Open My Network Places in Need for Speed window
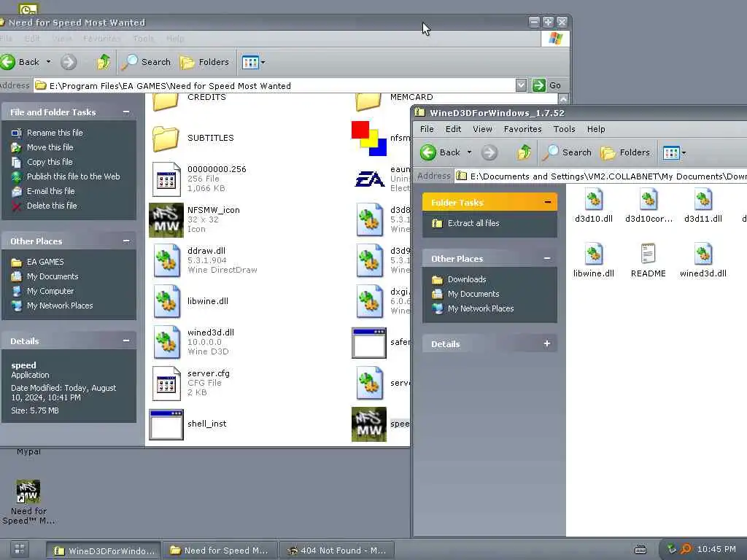Screen dimensions: 747x560 pos(60,306)
